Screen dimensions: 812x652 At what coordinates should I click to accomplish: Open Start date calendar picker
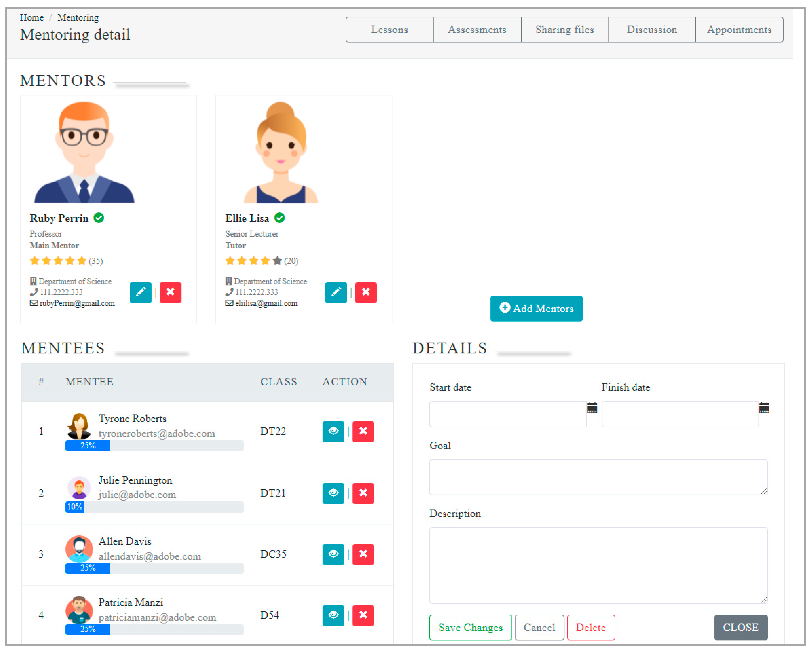(x=592, y=408)
